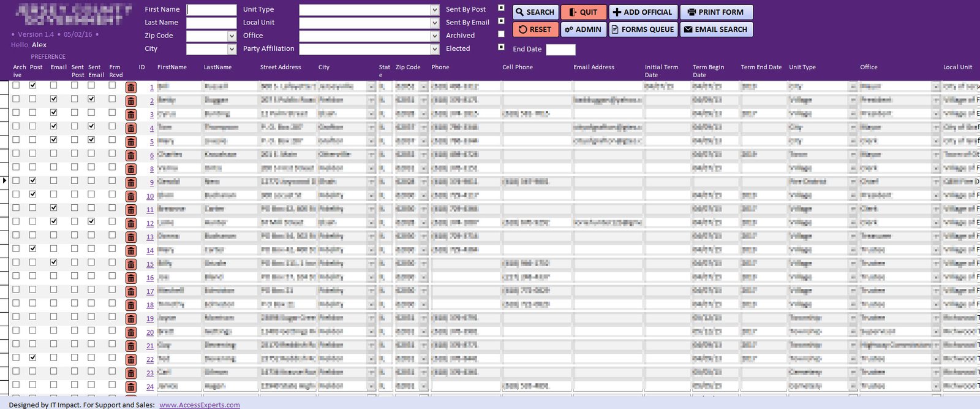Open the City filter dropdown
The image size is (980, 409).
232,49
